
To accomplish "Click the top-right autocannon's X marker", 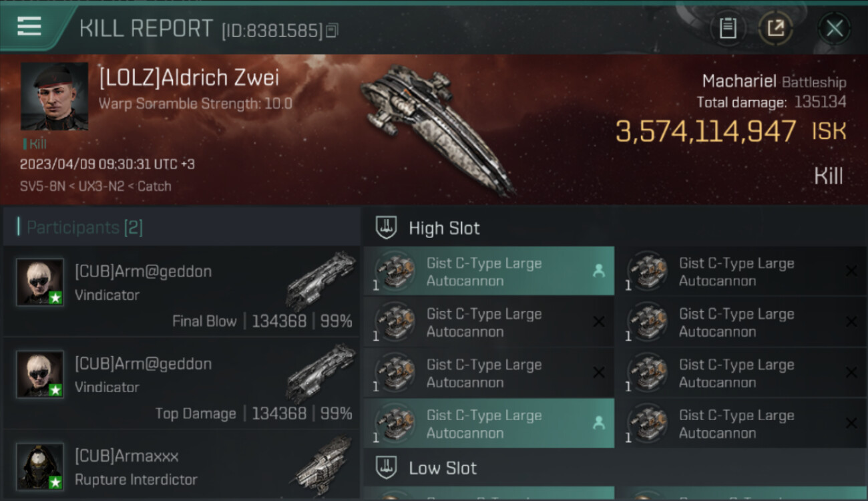I will coord(851,271).
